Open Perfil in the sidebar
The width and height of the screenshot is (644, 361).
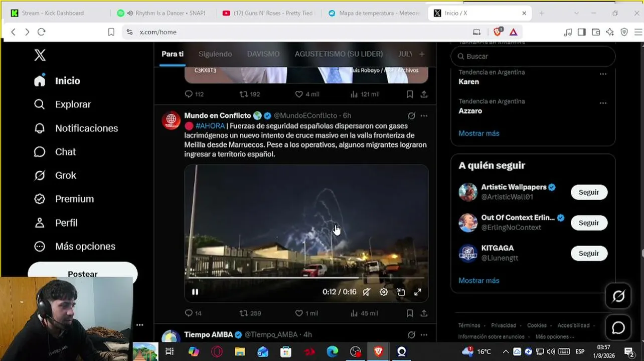pyautogui.click(x=56, y=223)
